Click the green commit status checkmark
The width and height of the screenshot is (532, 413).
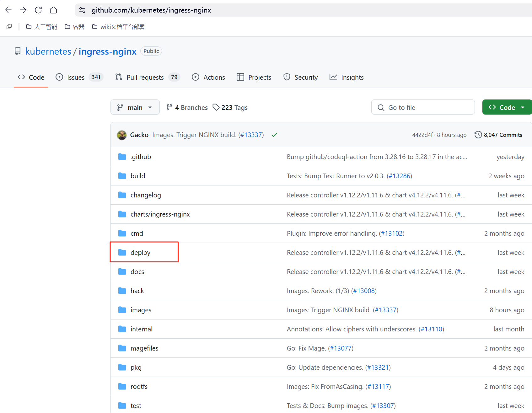point(274,135)
